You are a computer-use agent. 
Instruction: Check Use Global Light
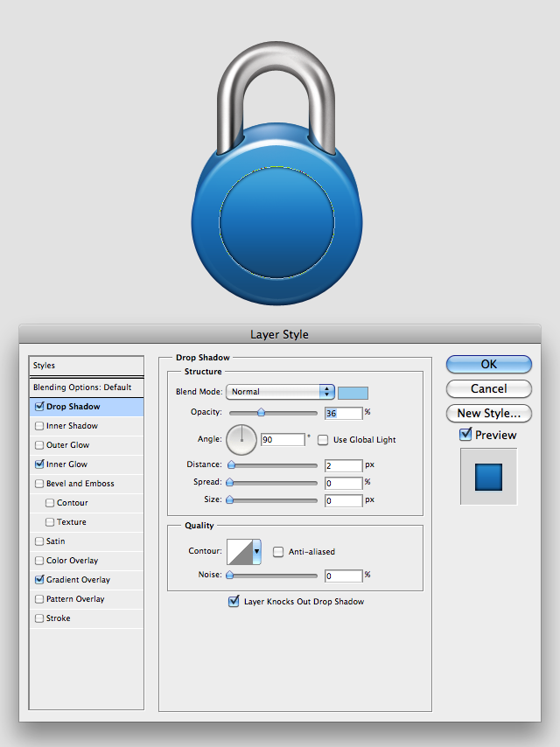[323, 440]
